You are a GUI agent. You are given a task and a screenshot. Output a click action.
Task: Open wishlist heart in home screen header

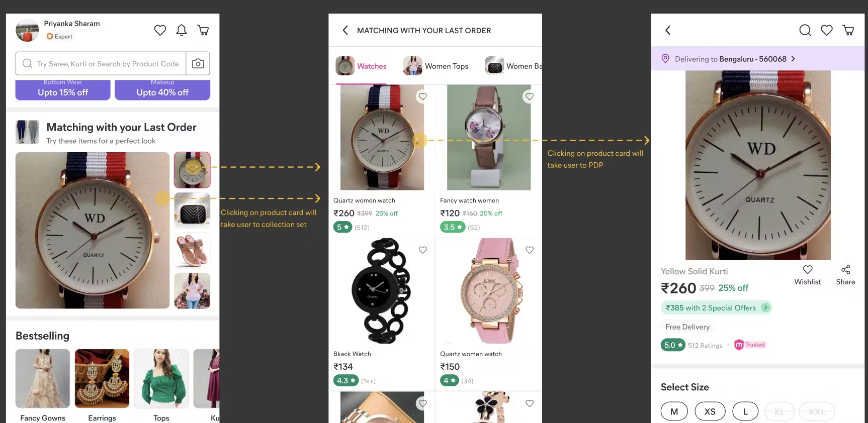coord(160,31)
